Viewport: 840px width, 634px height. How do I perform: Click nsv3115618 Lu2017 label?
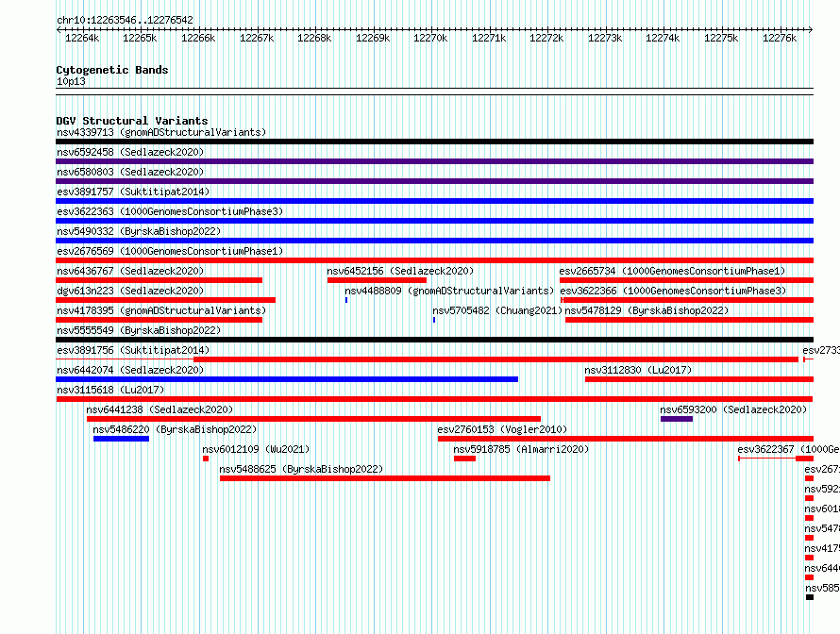coord(110,390)
